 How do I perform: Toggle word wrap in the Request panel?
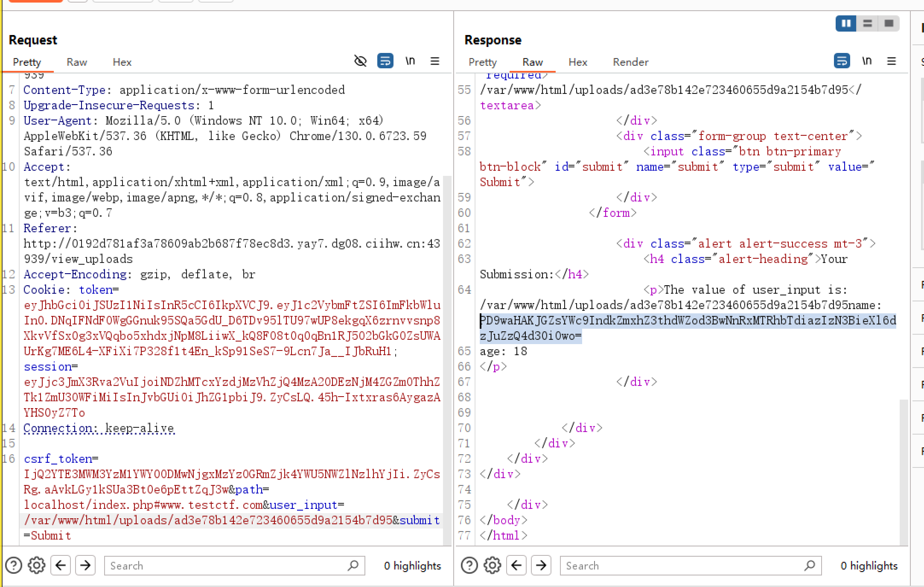tap(385, 61)
